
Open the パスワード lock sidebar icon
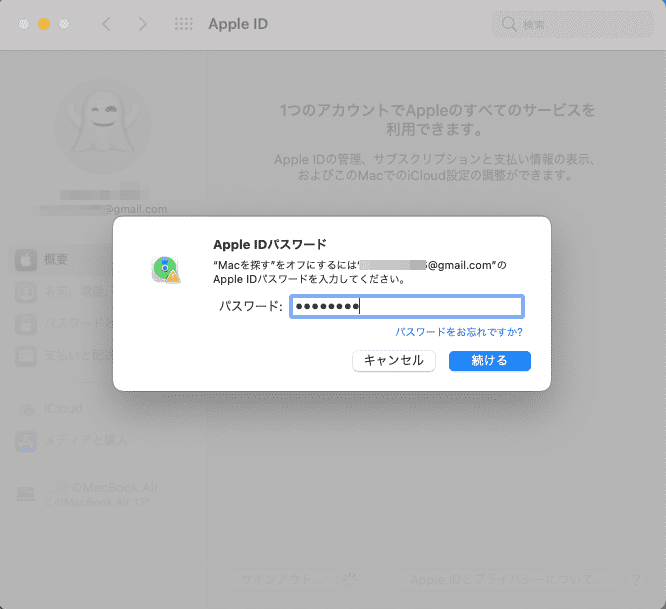tap(26, 324)
